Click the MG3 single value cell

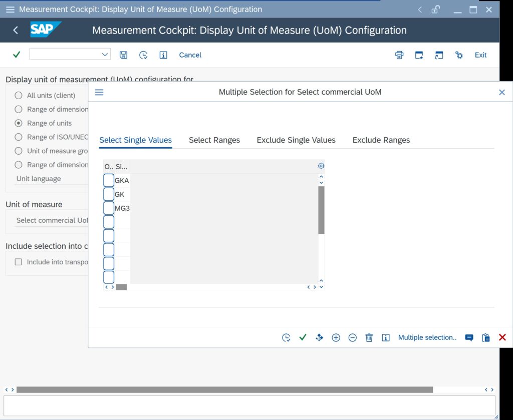(x=122, y=208)
